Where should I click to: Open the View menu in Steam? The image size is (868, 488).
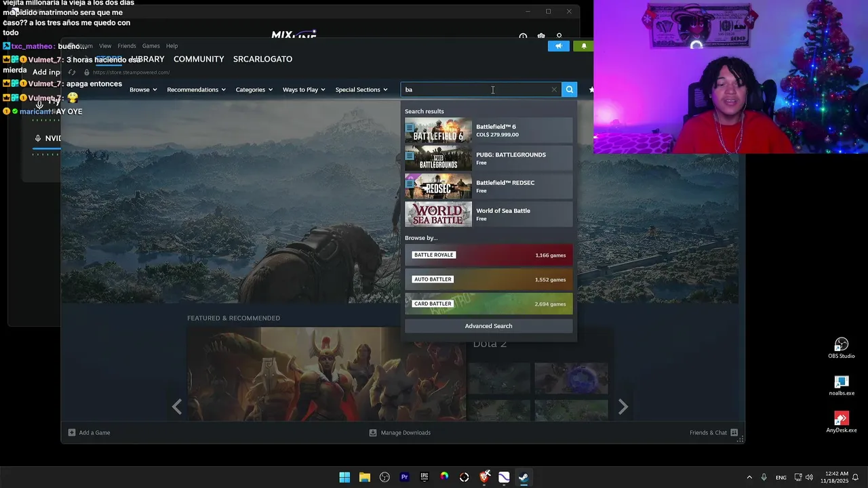[x=105, y=46]
